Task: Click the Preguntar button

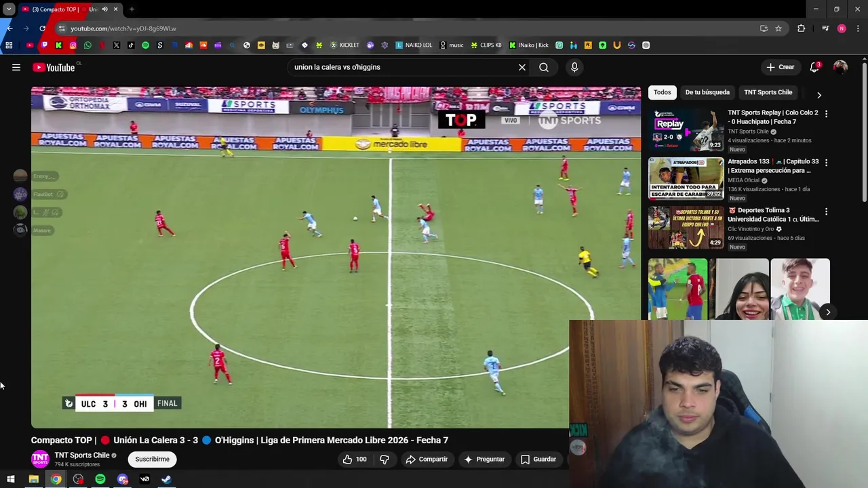Action: (x=484, y=459)
